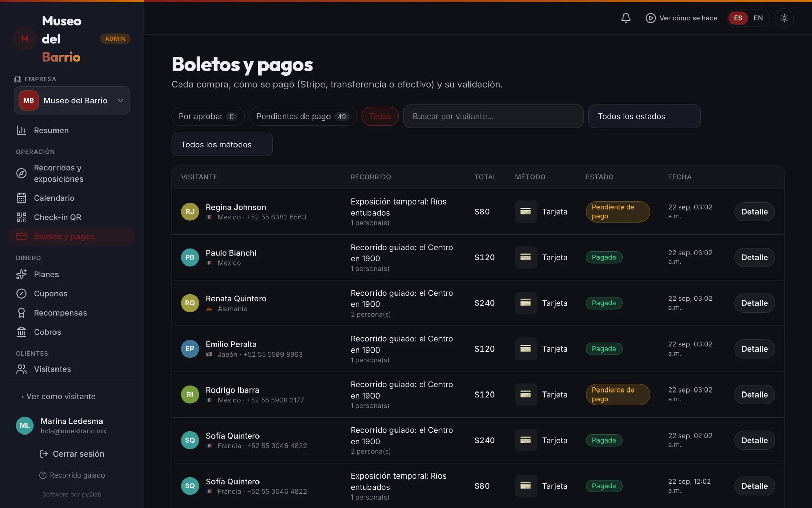Toggle the light/dark theme sun icon
This screenshot has height=508, width=812.
(784, 18)
